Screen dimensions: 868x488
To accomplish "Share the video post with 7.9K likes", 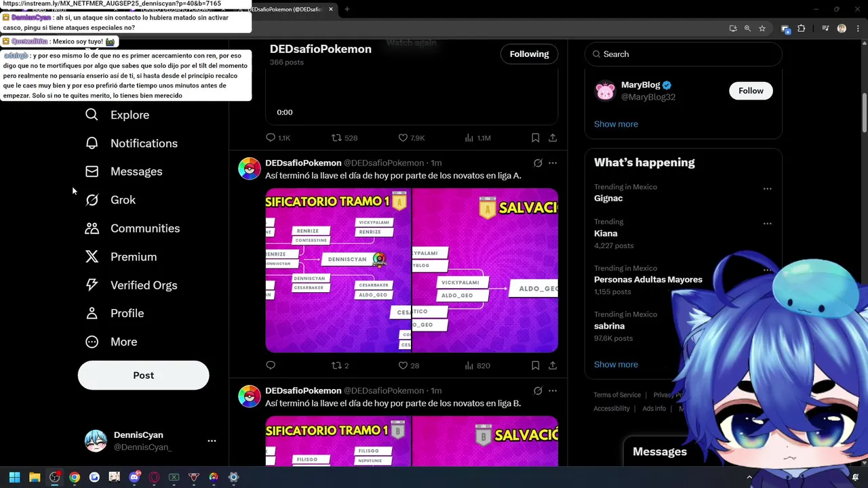I will point(553,138).
